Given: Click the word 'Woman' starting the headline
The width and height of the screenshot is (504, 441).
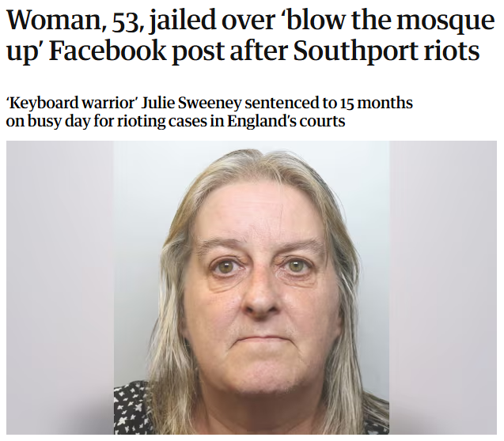Looking at the screenshot, I should 54,20.
